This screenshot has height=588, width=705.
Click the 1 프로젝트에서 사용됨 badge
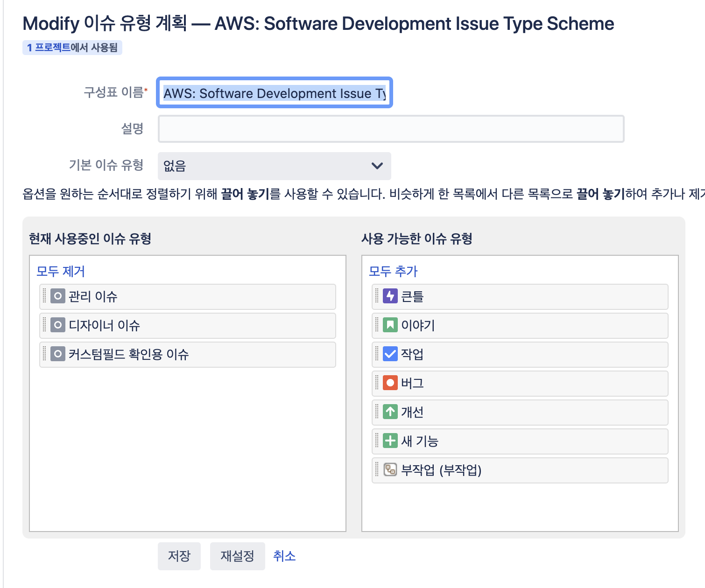(x=72, y=48)
